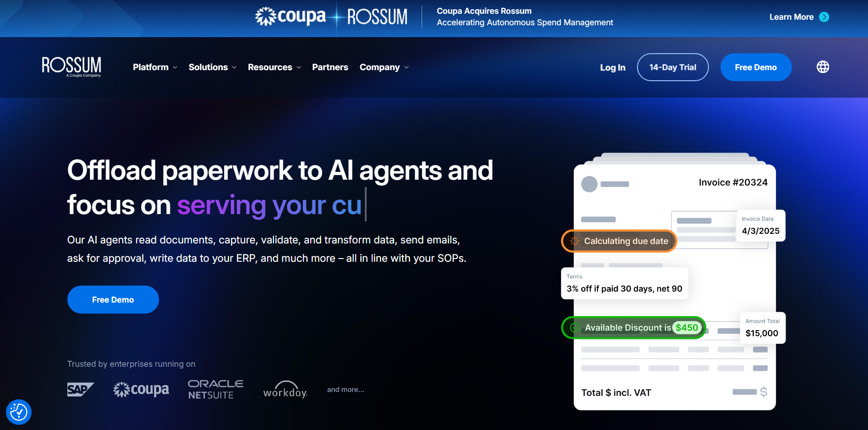Start the 14-Day Trial
This screenshot has height=430, width=868.
pos(673,67)
